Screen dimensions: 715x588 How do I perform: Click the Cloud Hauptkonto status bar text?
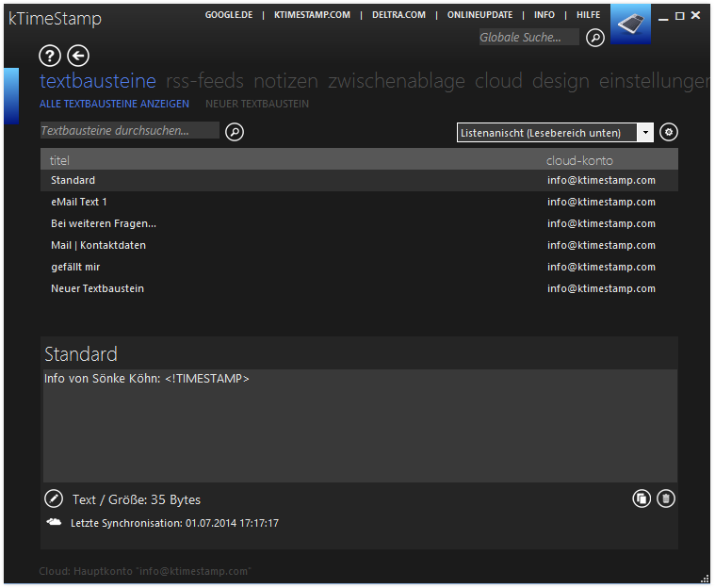click(144, 571)
